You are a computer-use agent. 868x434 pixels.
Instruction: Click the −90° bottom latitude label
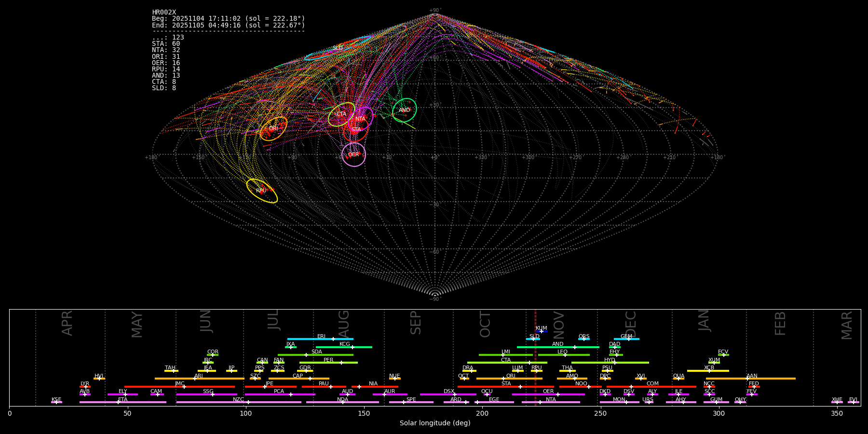[x=434, y=299]
